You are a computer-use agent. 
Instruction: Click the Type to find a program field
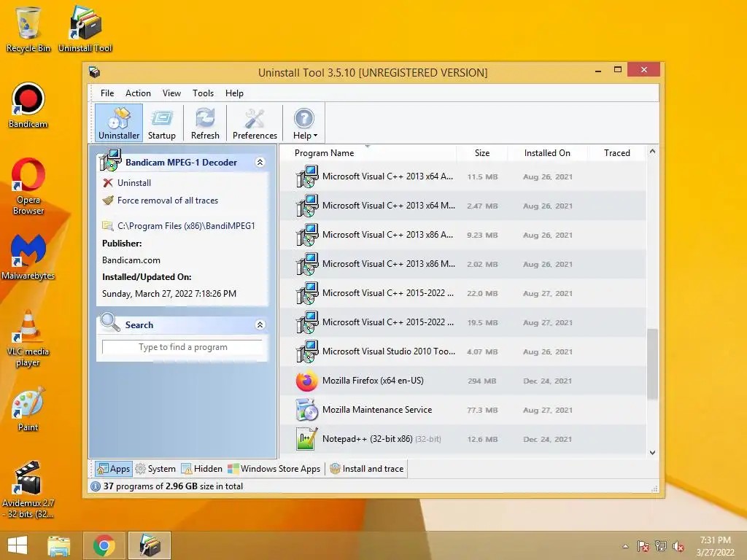(x=182, y=347)
